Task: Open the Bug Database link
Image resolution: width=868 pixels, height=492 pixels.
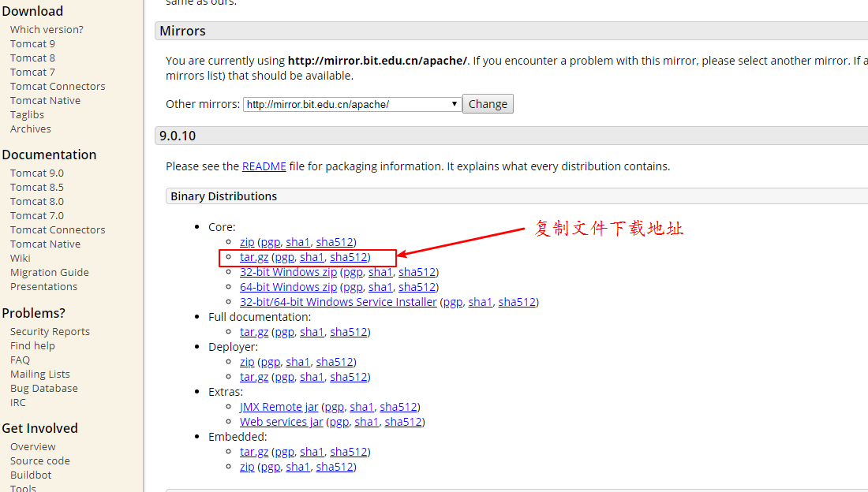Action: (43, 389)
